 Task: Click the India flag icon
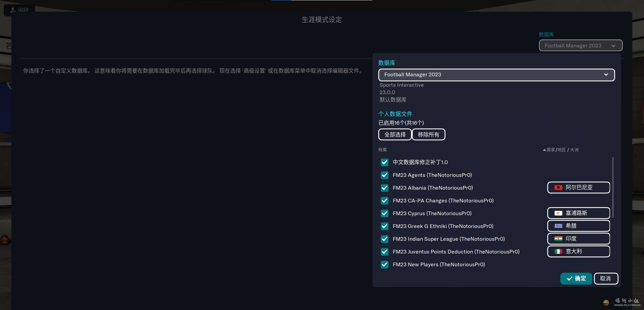coord(558,239)
